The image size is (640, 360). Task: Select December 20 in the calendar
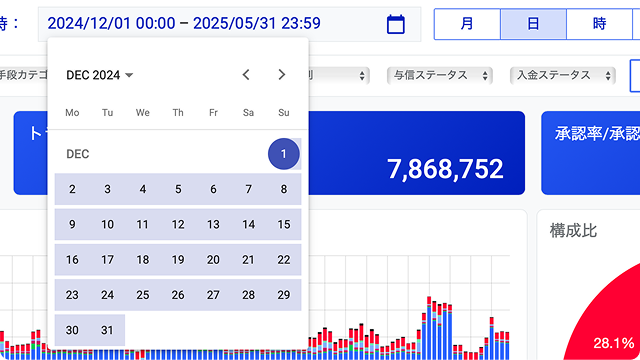[213, 260]
